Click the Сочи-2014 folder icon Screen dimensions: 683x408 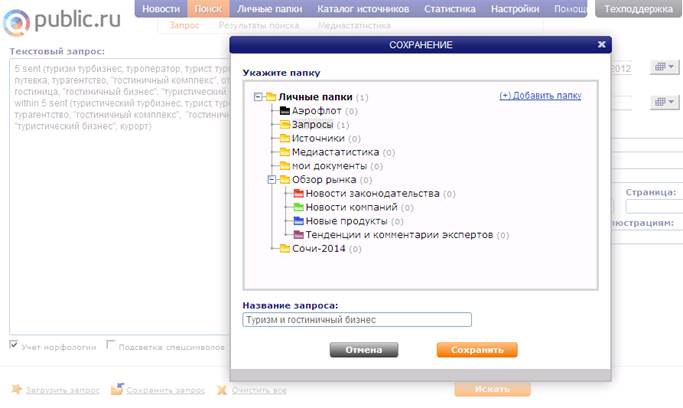285,249
